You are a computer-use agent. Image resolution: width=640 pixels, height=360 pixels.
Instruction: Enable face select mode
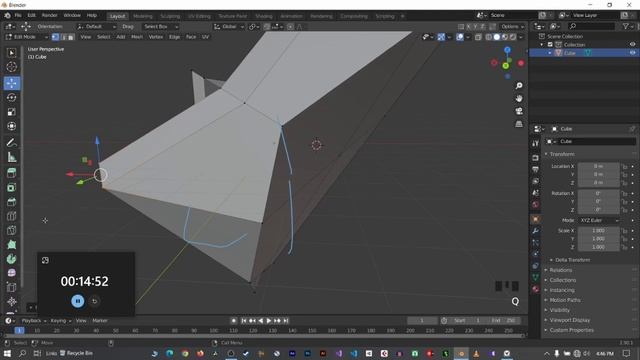coord(71,37)
